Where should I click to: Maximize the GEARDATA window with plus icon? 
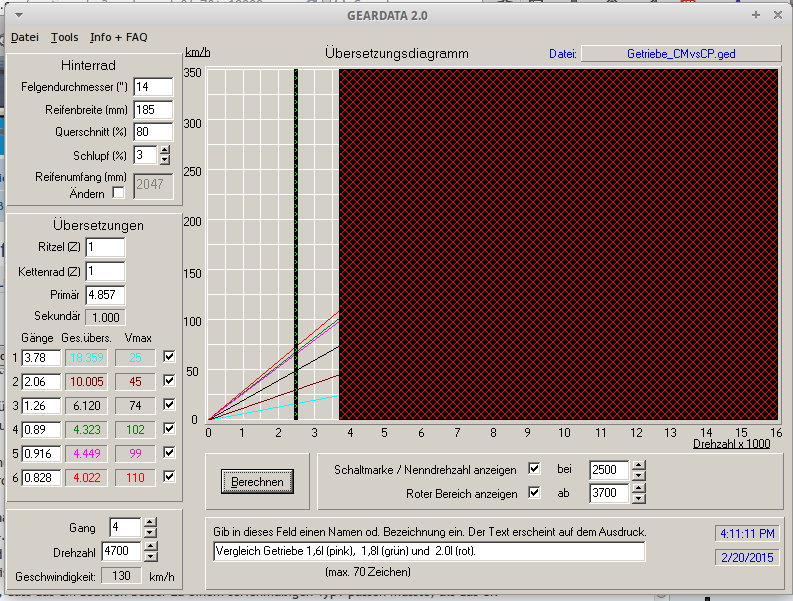click(x=756, y=15)
